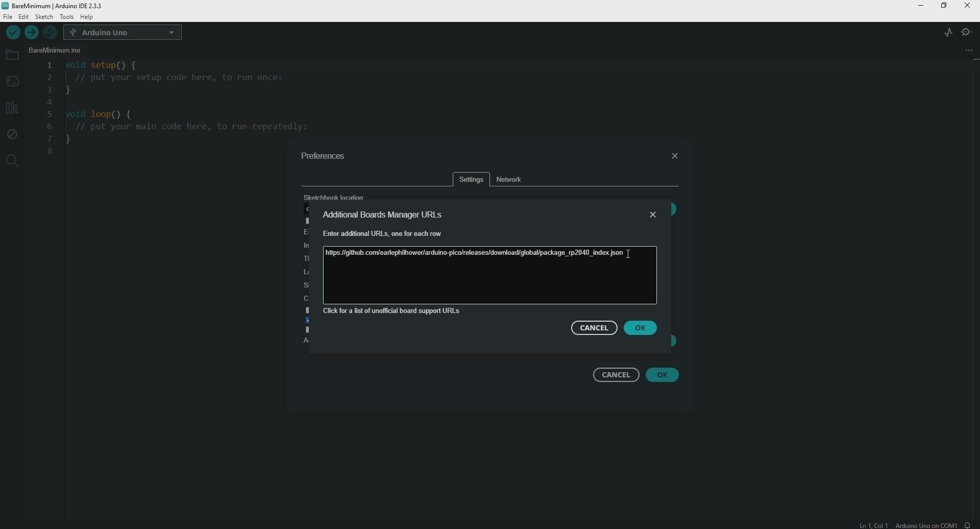Open the Arduino Uno board selector dropdown
The height and width of the screenshot is (529, 980).
click(123, 33)
